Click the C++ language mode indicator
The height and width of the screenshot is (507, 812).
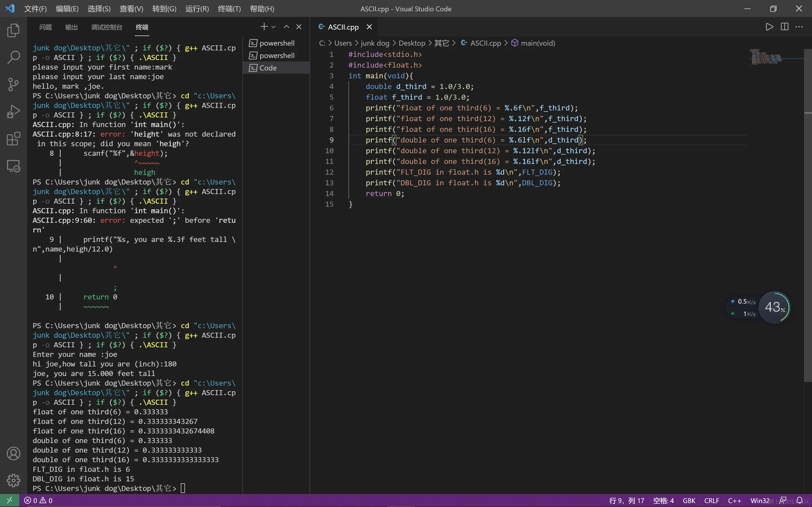(x=734, y=500)
